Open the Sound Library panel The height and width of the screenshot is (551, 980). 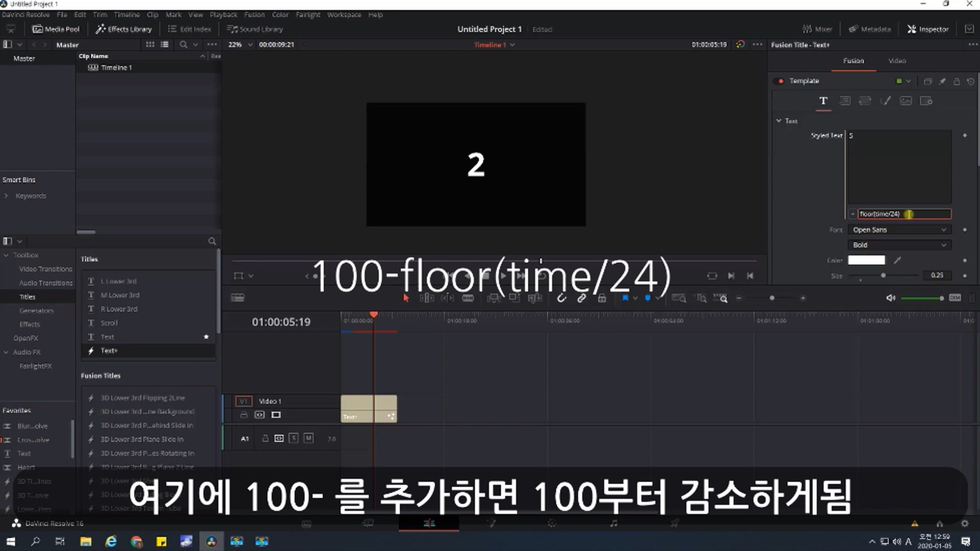[255, 29]
